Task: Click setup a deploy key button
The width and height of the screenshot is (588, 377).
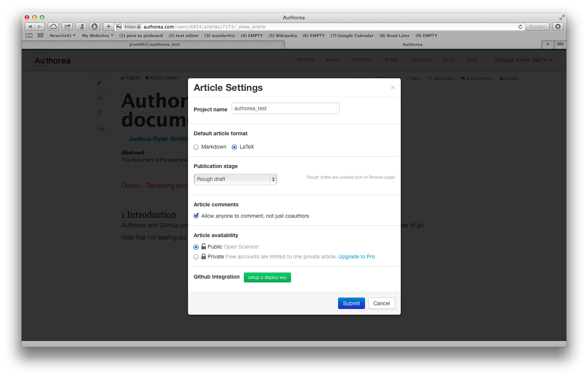Action: pos(267,277)
